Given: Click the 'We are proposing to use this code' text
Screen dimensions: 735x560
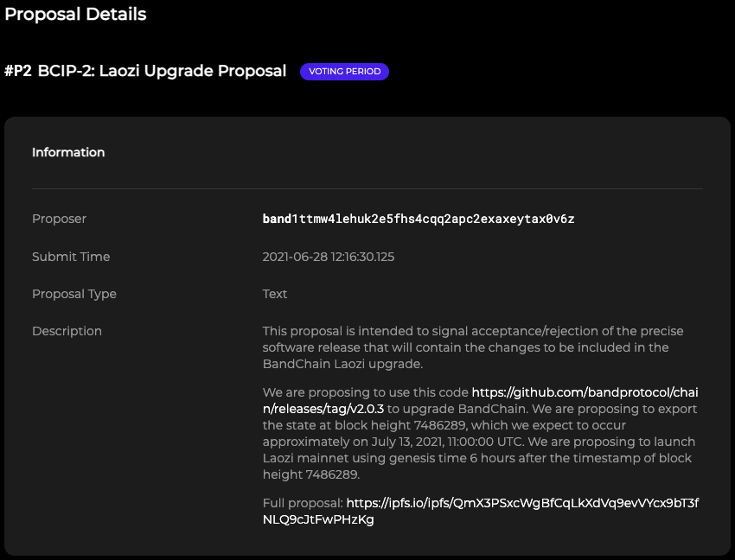Looking at the screenshot, I should (365, 392).
